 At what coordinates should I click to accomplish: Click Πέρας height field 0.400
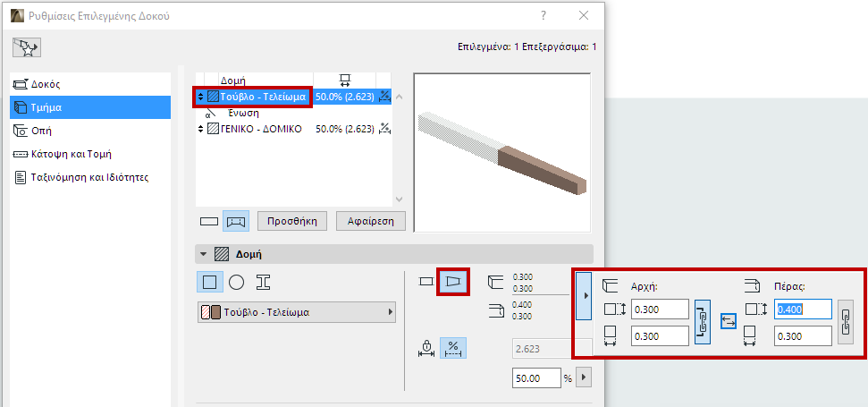(x=804, y=309)
